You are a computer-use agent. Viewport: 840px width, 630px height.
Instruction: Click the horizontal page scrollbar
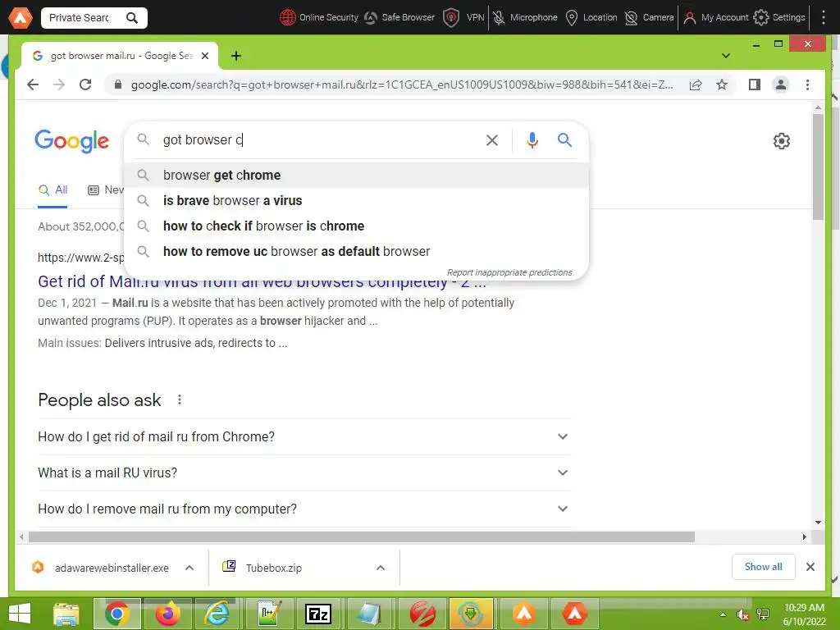pyautogui.click(x=362, y=536)
